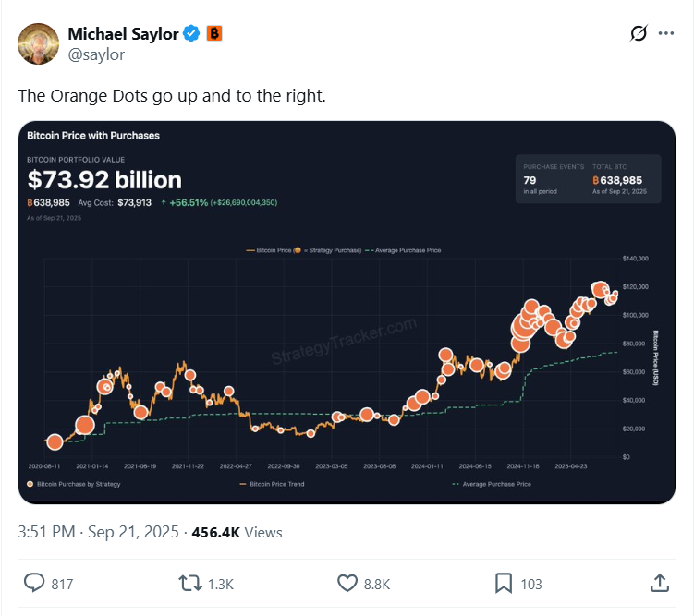Click Michael Saylor's profile avatar
The image size is (694, 616).
(x=39, y=43)
